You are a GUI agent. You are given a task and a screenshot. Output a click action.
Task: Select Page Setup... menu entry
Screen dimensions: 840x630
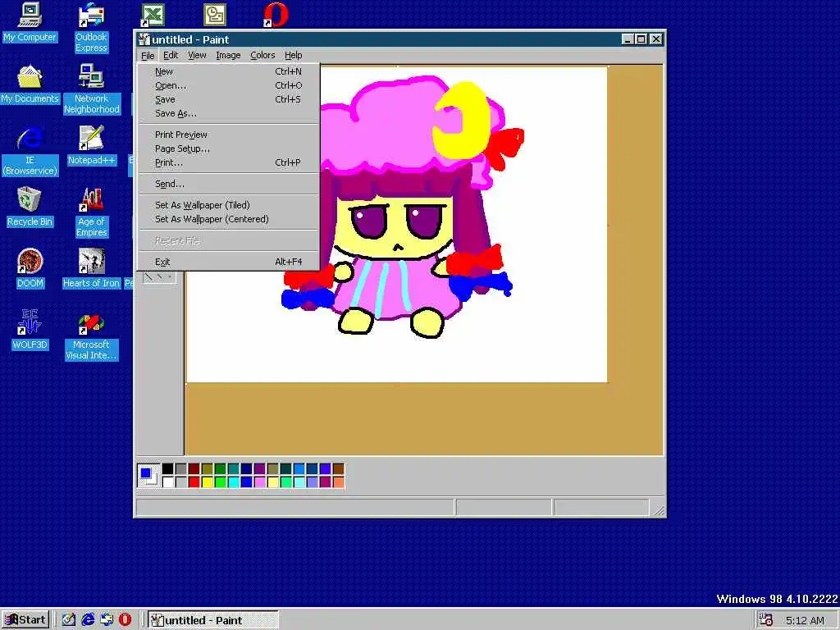(228, 148)
